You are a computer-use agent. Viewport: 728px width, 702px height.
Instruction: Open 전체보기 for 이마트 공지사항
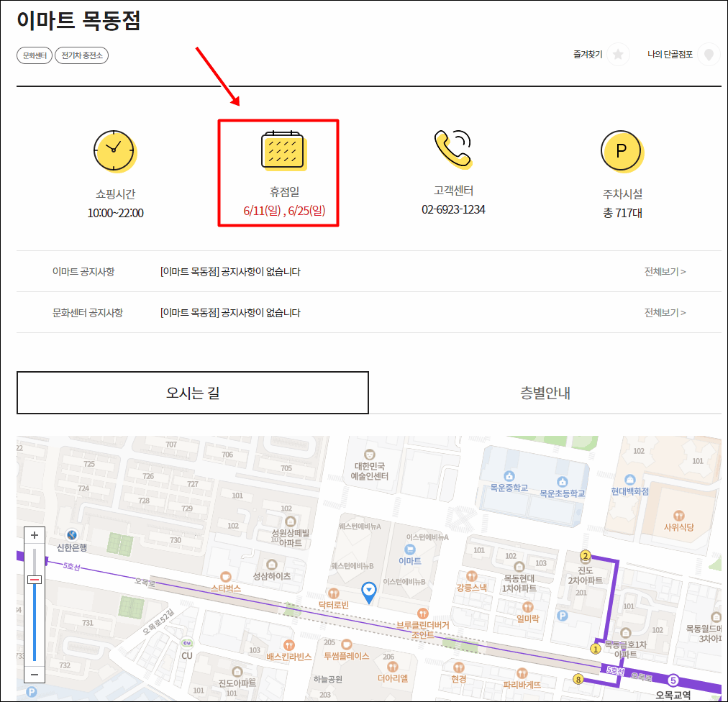pos(665,272)
